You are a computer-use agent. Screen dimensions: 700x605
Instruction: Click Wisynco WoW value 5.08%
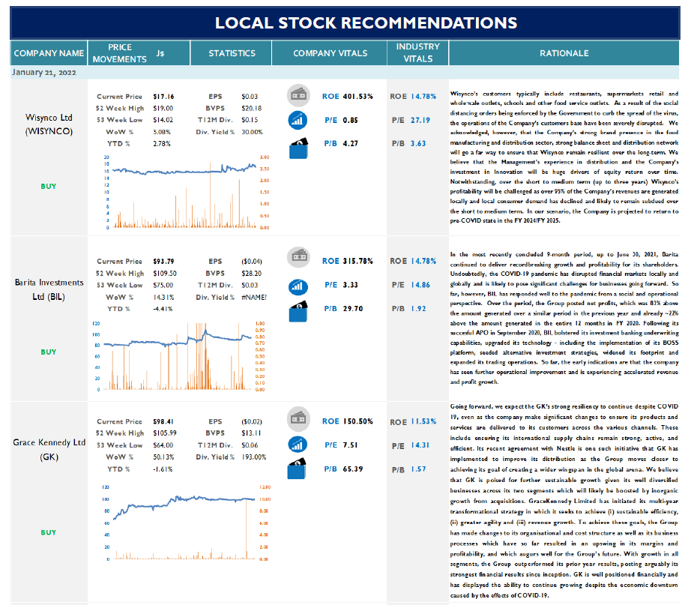coord(162,132)
